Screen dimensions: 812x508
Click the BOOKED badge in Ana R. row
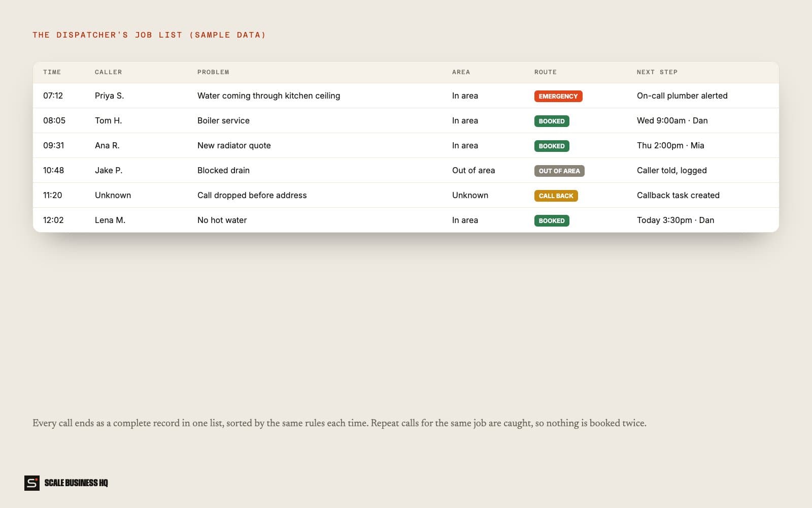(552, 146)
